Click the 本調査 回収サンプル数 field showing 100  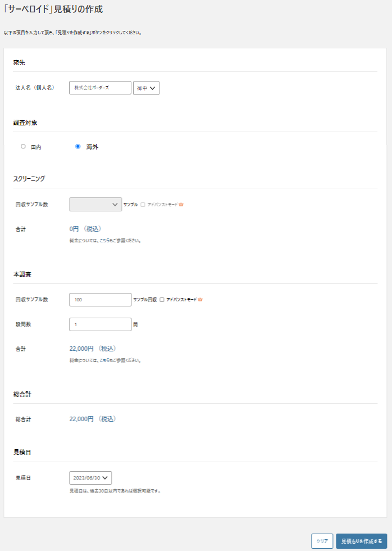click(100, 300)
